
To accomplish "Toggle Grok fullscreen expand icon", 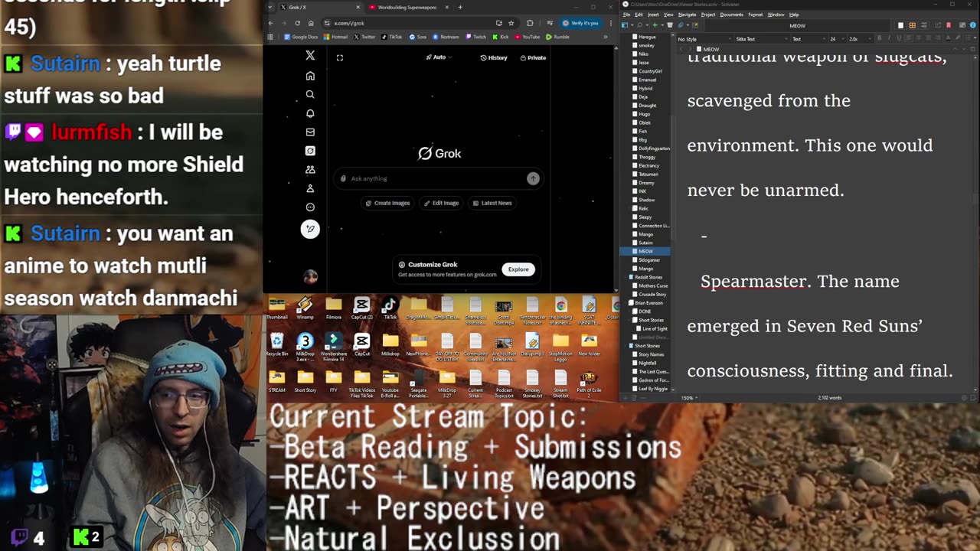I will click(x=340, y=57).
